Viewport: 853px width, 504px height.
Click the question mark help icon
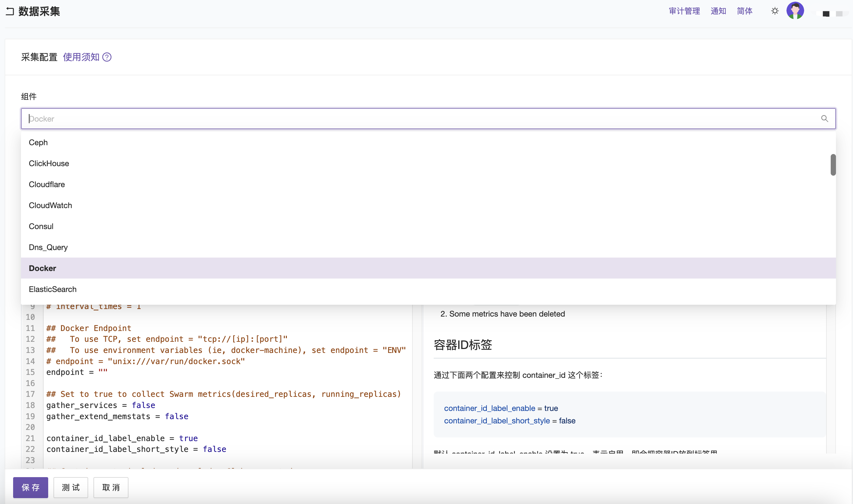point(107,57)
